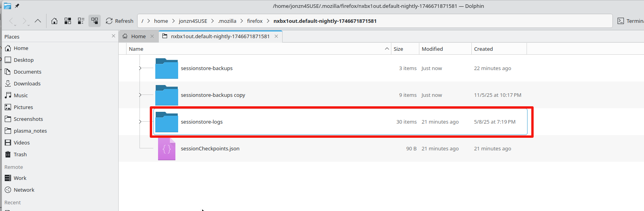Open breadcrumb chevron after firefox

(x=268, y=21)
